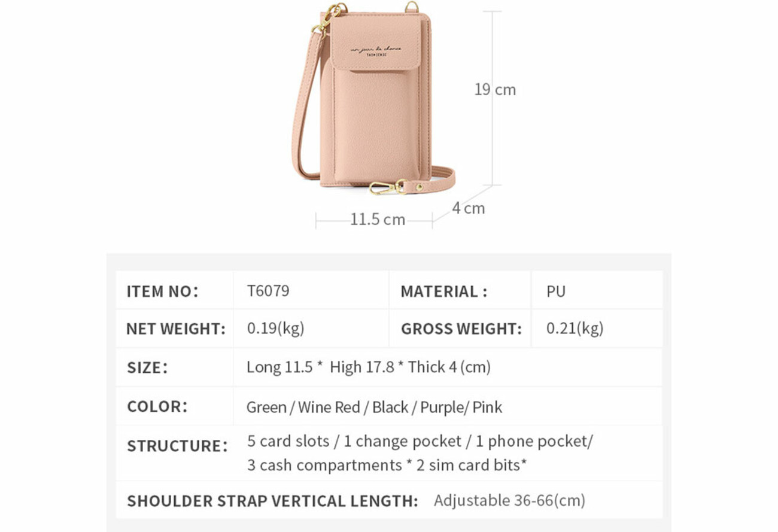
Task: Click the 19 cm height dimension label
Action: [495, 90]
